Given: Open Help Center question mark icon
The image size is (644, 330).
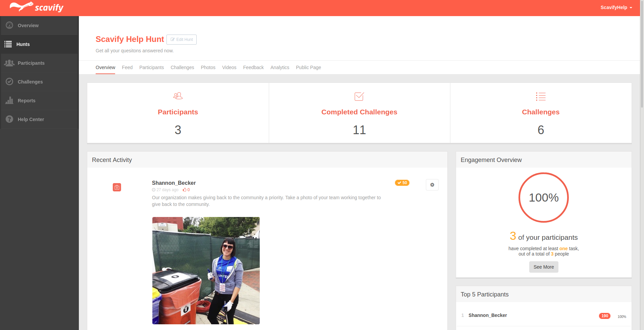Looking at the screenshot, I should (x=9, y=119).
